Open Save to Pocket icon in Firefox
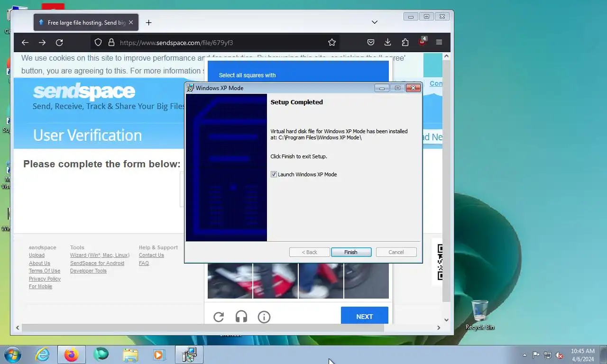 click(371, 43)
